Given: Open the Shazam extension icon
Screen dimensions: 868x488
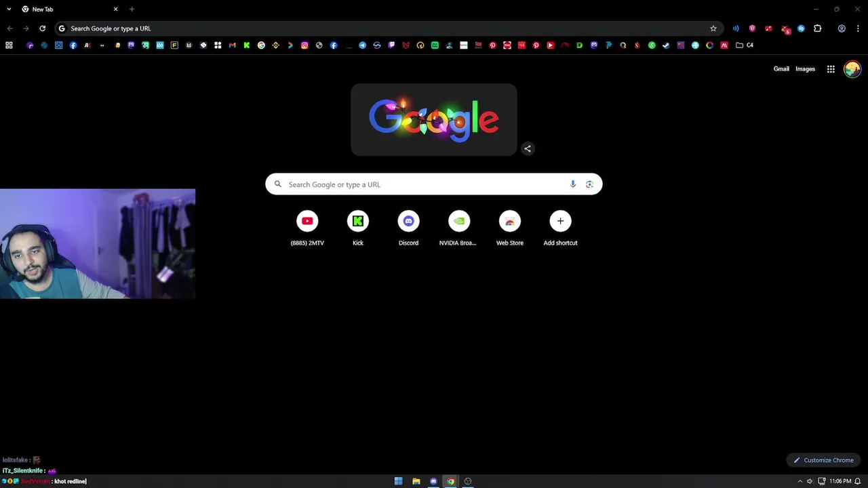Looking at the screenshot, I should tap(801, 28).
